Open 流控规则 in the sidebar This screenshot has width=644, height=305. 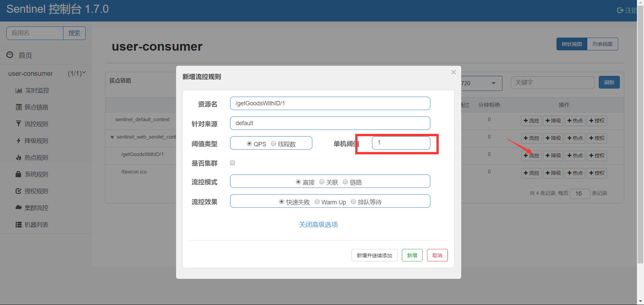[x=36, y=124]
